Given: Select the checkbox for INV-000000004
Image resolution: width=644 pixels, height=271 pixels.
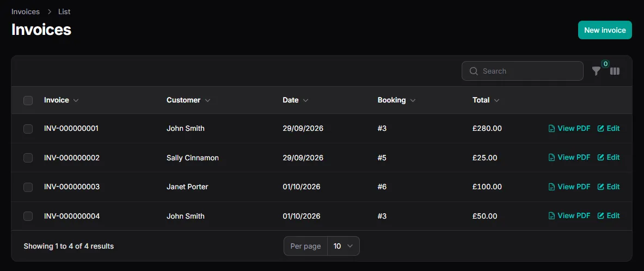Looking at the screenshot, I should (x=28, y=216).
